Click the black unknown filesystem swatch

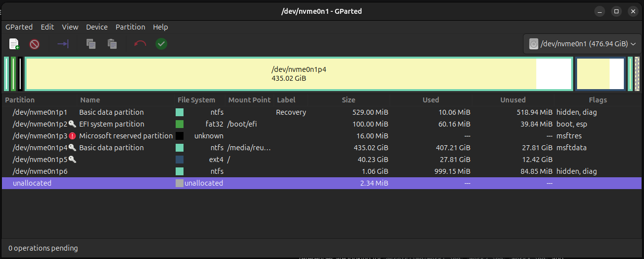[180, 136]
